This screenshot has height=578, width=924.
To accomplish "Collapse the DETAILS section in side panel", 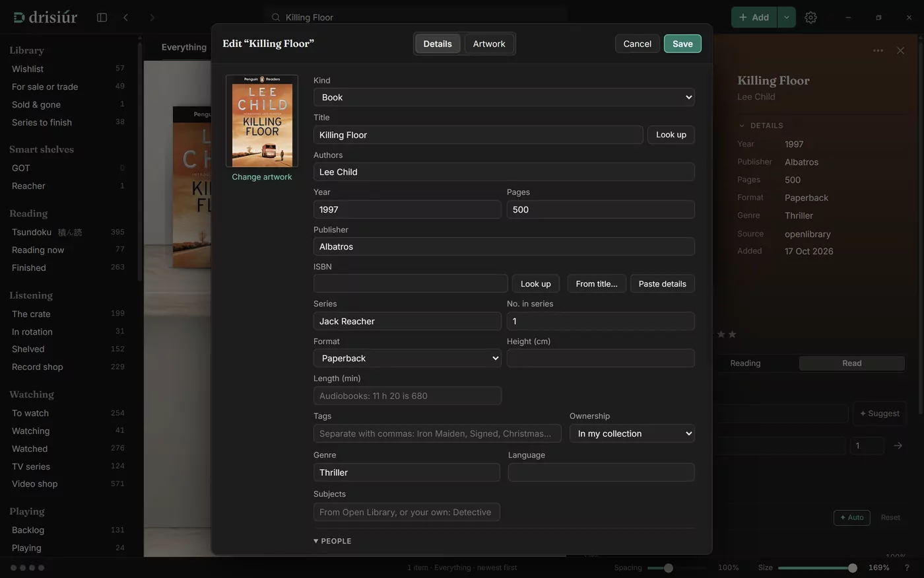I will [761, 126].
